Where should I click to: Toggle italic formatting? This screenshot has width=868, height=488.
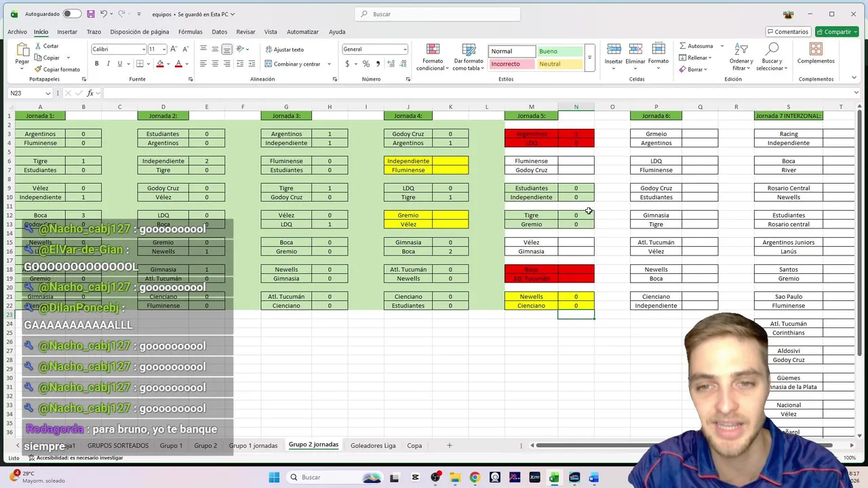(x=108, y=64)
